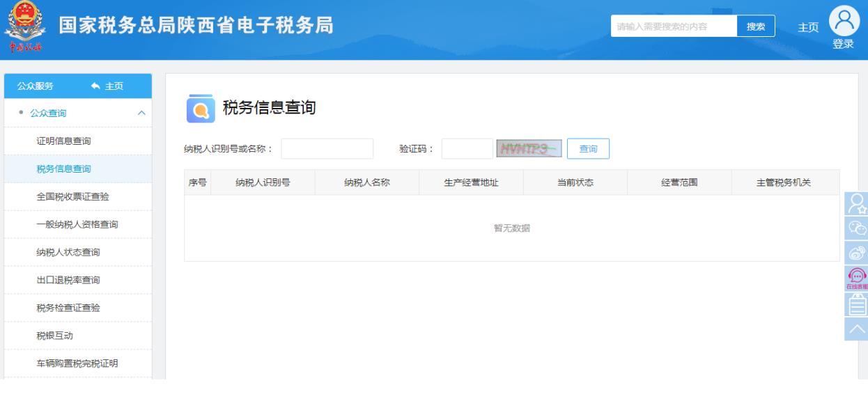Click the user login avatar icon
This screenshot has width=868, height=401.
pos(843,21)
